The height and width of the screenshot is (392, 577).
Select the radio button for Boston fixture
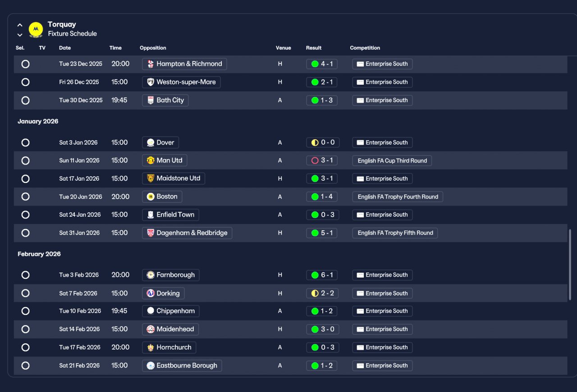point(25,197)
